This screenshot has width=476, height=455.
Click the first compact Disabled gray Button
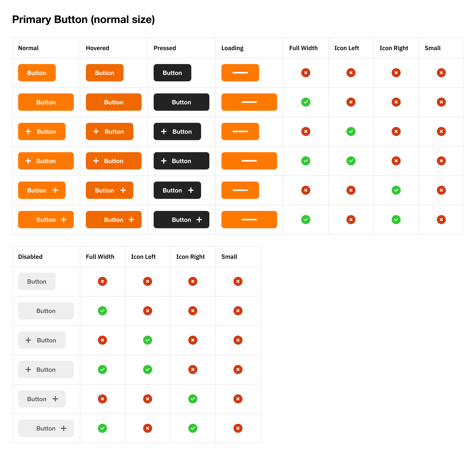click(x=37, y=281)
